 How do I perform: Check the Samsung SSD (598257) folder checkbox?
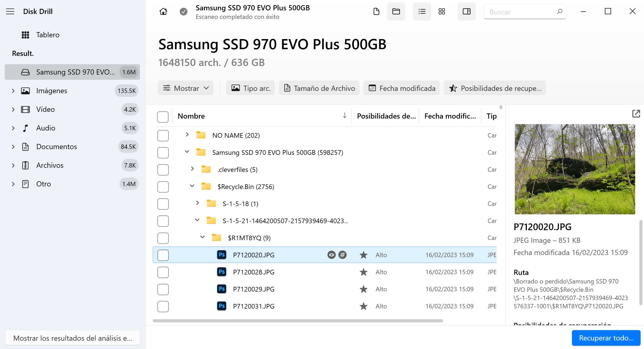click(163, 152)
